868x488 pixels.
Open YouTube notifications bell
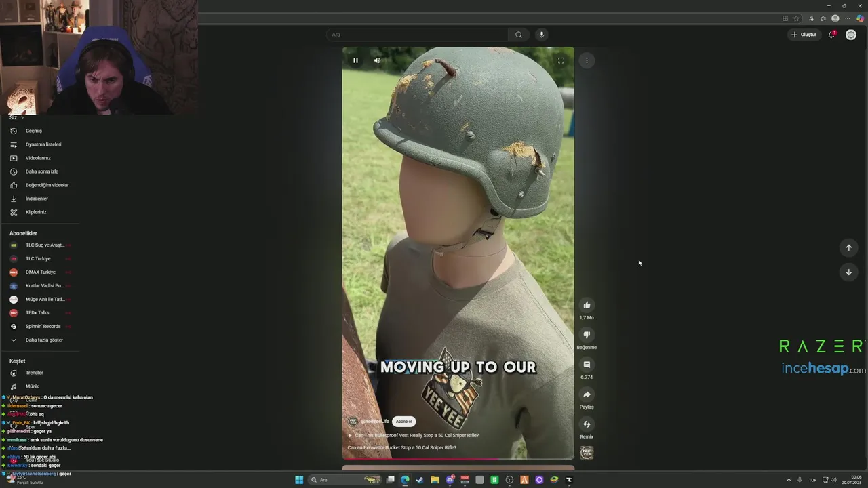pyautogui.click(x=831, y=35)
